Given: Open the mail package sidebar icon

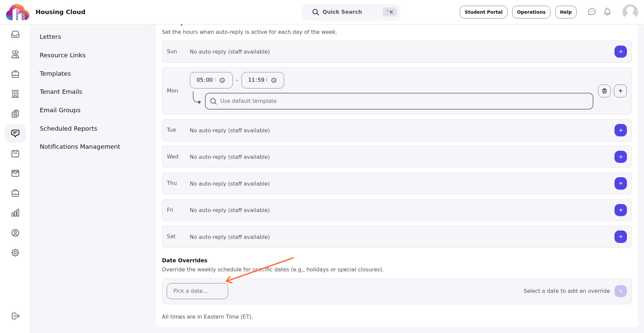Looking at the screenshot, I should [15, 173].
